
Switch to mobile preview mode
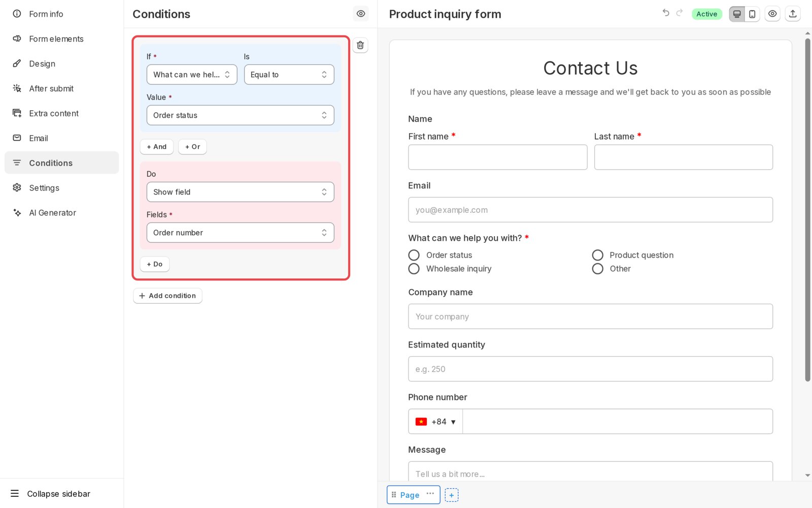coord(752,14)
